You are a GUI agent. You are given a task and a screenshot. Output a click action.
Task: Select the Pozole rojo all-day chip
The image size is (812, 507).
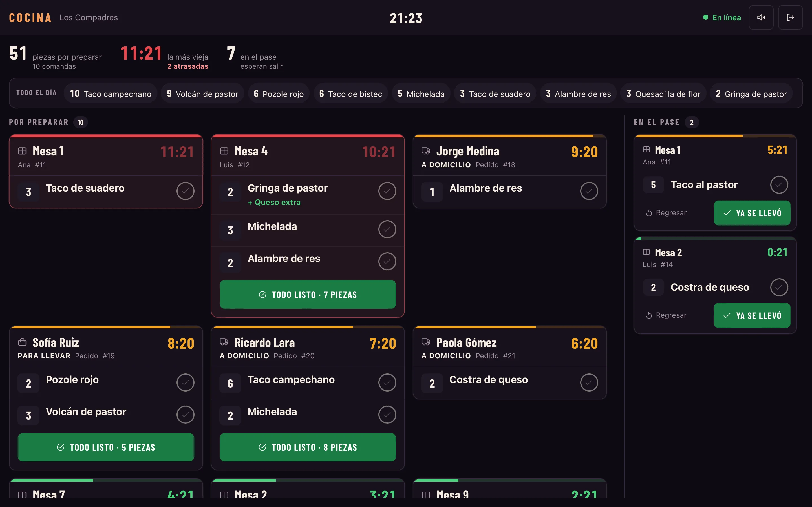(x=279, y=94)
